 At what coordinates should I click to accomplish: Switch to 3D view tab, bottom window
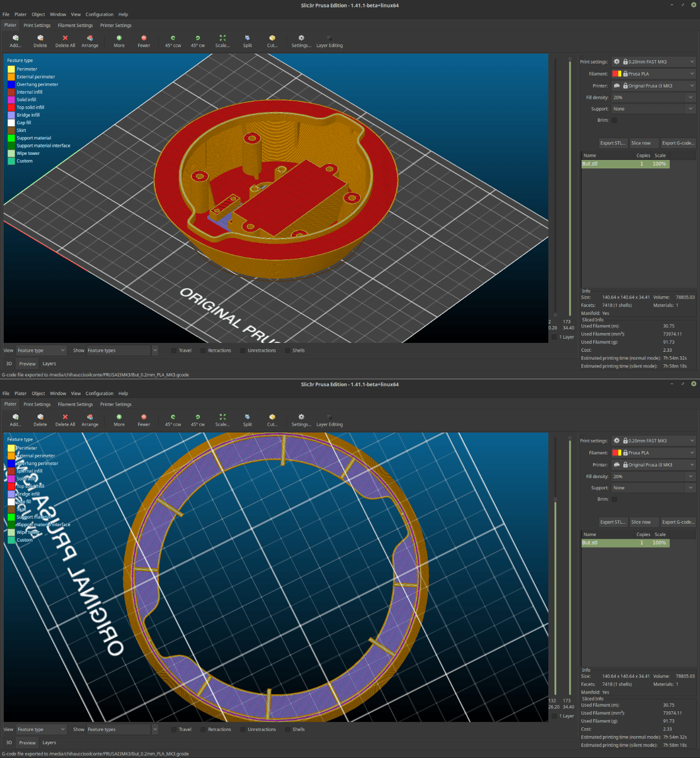pos(9,743)
